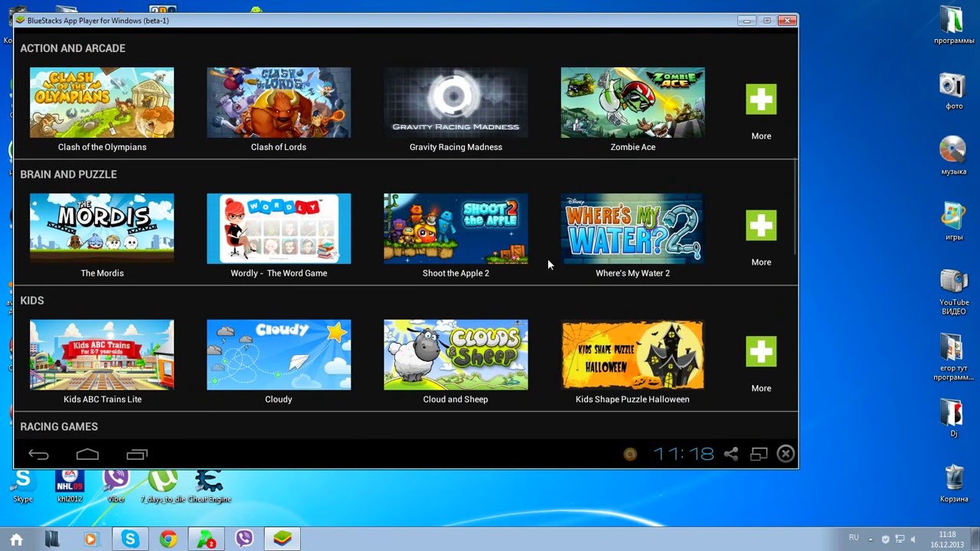
Task: Click More plus icon in Action and Arcade
Action: pos(761,99)
